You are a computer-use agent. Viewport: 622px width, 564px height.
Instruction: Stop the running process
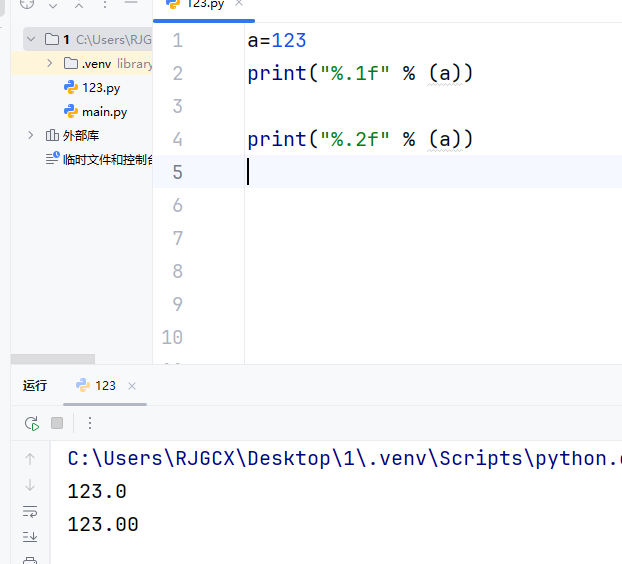57,423
